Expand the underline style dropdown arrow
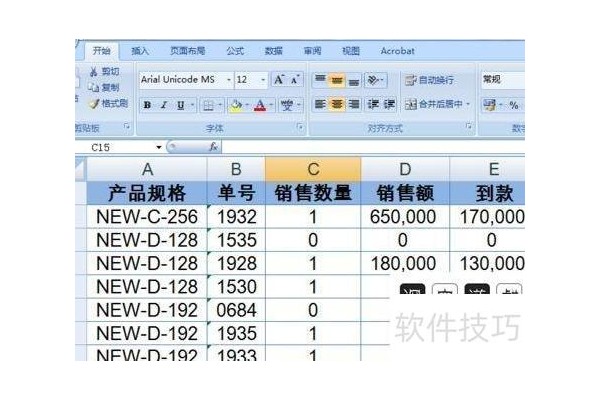 pos(192,105)
